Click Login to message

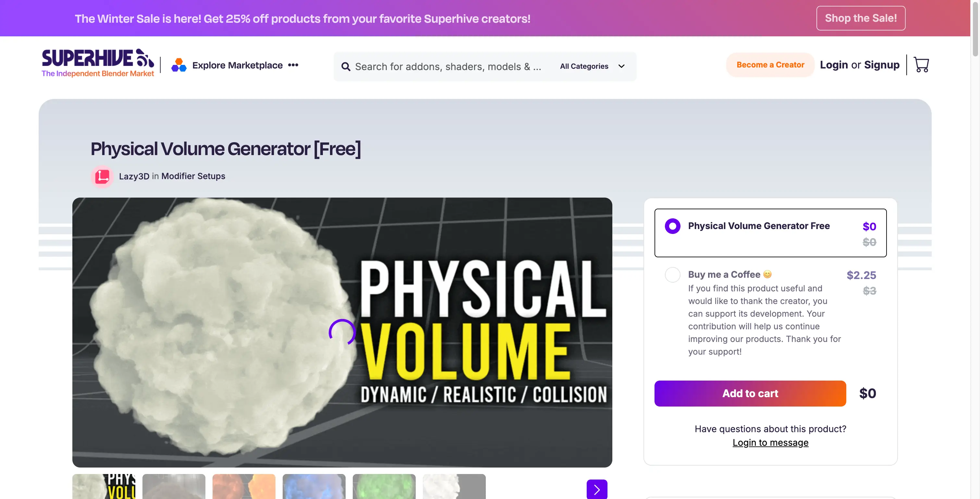tap(770, 442)
